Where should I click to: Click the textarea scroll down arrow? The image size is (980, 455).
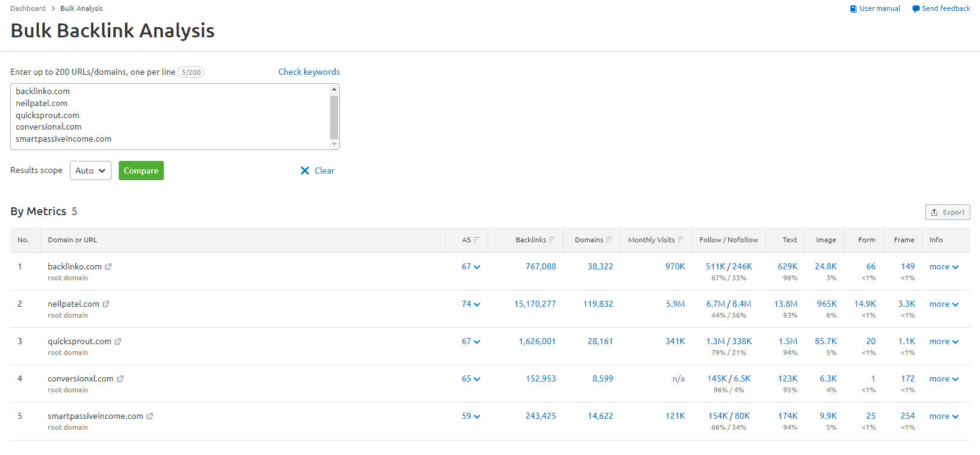(x=334, y=144)
